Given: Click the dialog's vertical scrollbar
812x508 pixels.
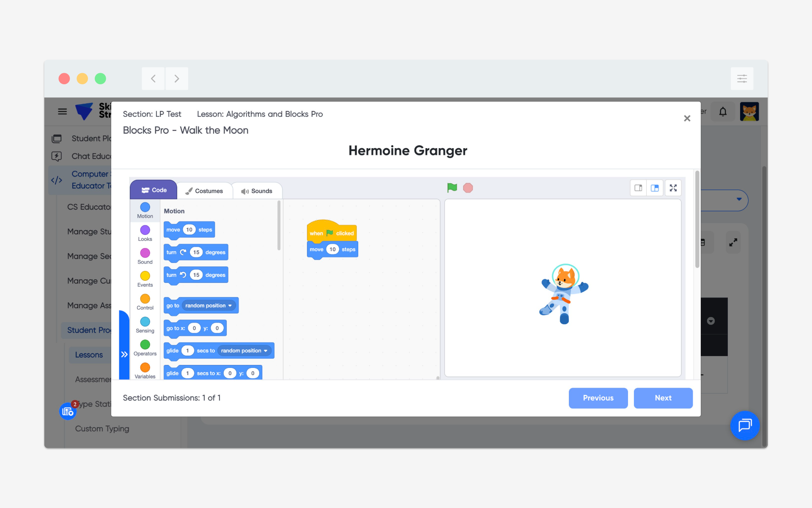Looking at the screenshot, I should point(697,219).
